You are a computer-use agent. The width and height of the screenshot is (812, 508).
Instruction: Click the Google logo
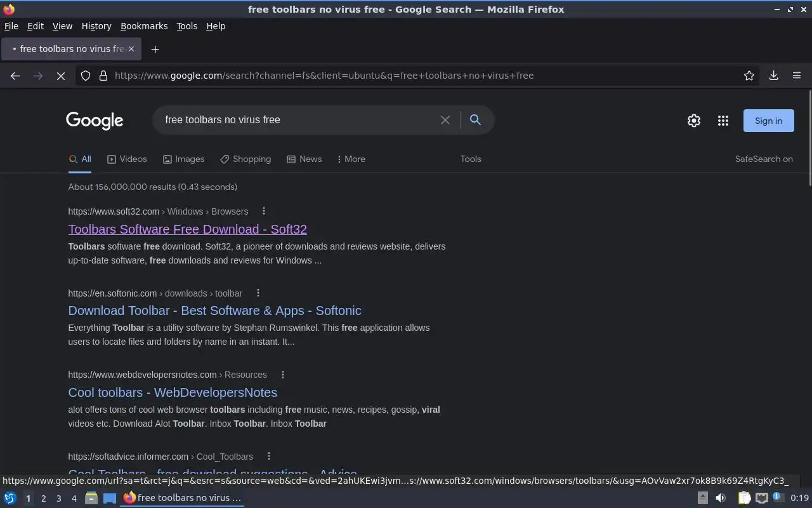(95, 121)
